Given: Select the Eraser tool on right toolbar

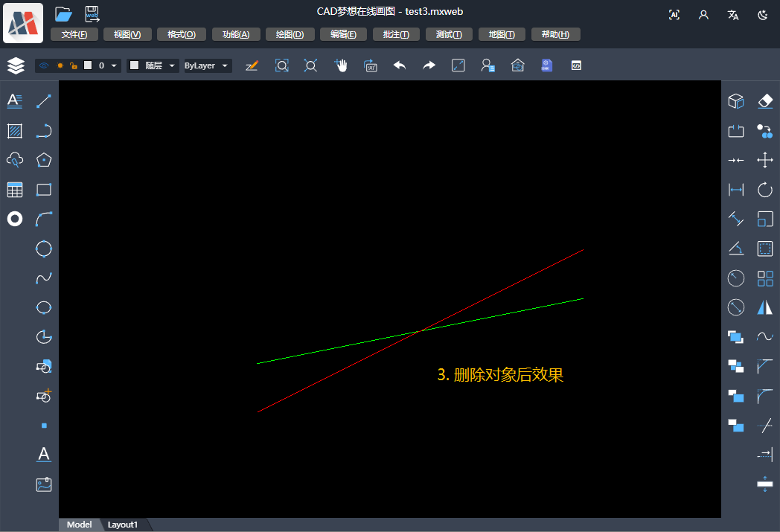Looking at the screenshot, I should 765,100.
